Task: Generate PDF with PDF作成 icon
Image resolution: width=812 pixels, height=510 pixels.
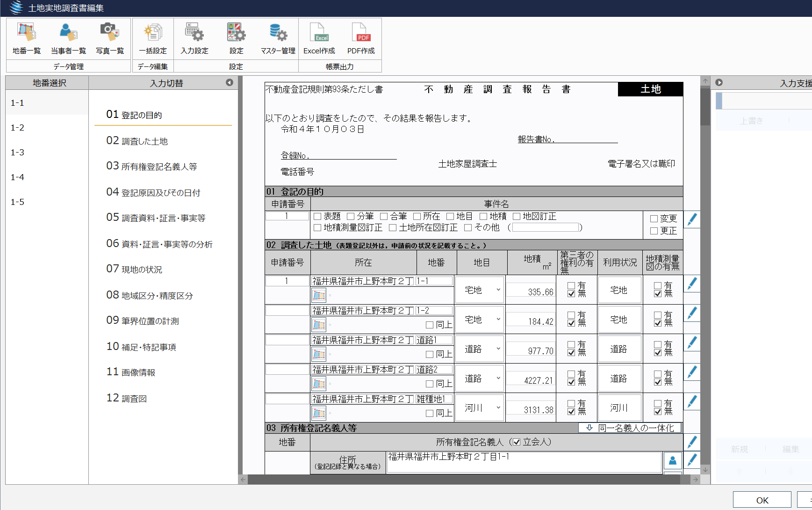Action: tap(361, 39)
